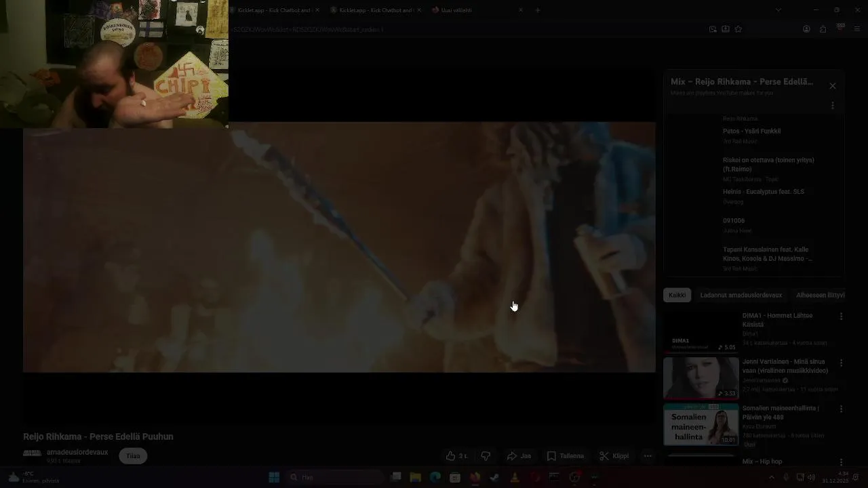Close the Uusi välilehti tab
This screenshot has height=488, width=868.
(521, 10)
